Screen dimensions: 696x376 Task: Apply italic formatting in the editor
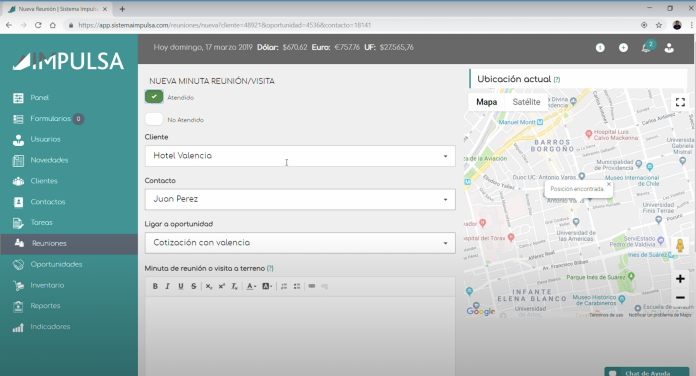[x=167, y=286]
